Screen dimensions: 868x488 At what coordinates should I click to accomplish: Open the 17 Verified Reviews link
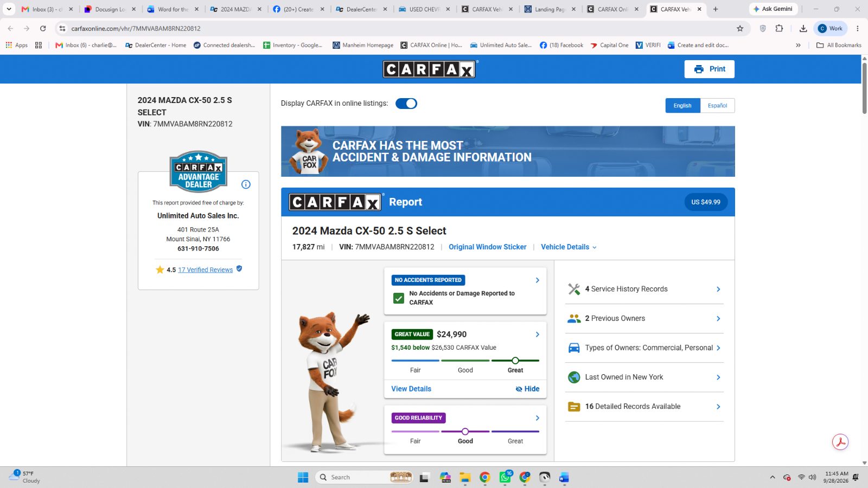click(x=205, y=269)
